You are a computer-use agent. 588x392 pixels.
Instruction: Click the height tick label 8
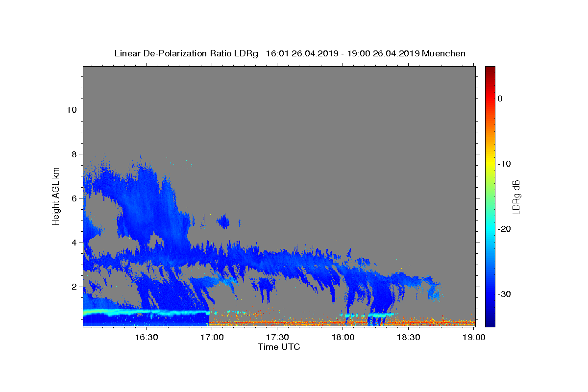click(74, 154)
